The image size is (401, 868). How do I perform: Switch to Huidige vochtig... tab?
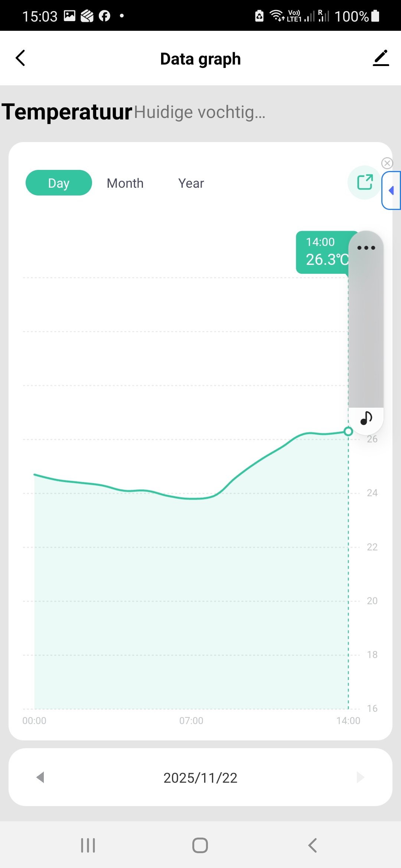click(x=200, y=112)
